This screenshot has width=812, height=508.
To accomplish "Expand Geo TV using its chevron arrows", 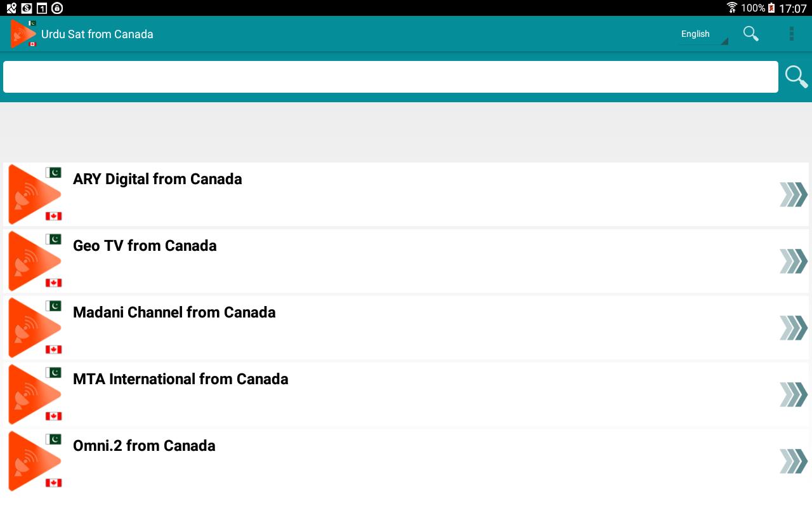I will (793, 261).
